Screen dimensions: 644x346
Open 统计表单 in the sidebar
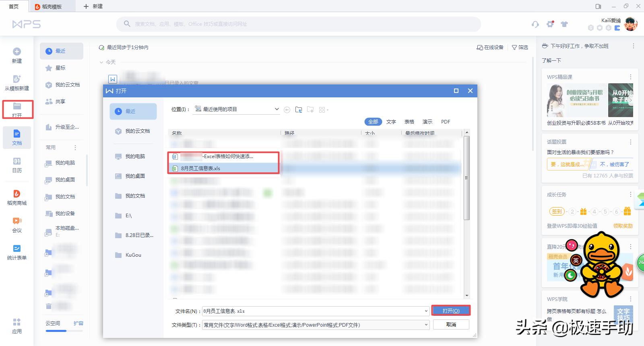click(17, 252)
